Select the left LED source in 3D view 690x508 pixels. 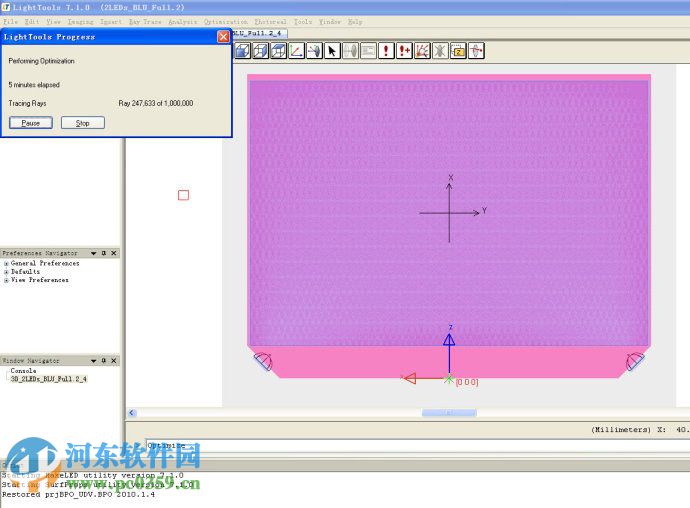pyautogui.click(x=263, y=361)
